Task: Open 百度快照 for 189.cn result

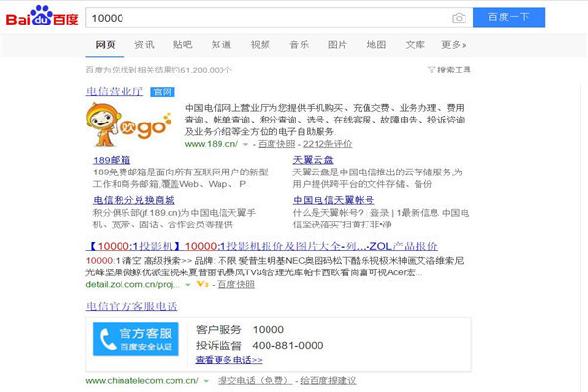Action: (x=276, y=144)
